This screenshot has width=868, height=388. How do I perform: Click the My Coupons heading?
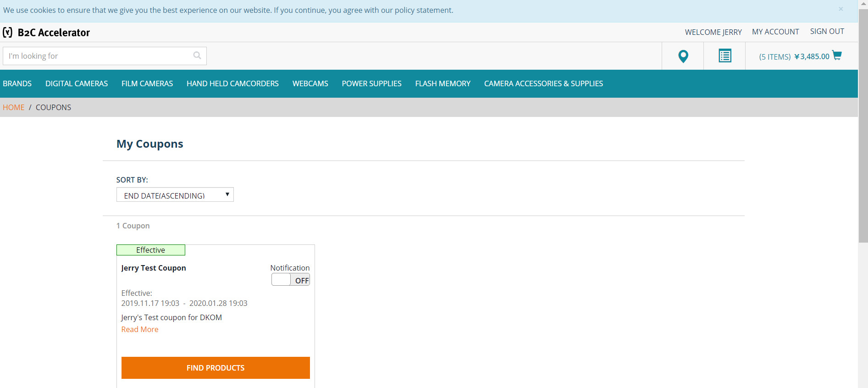(x=150, y=144)
